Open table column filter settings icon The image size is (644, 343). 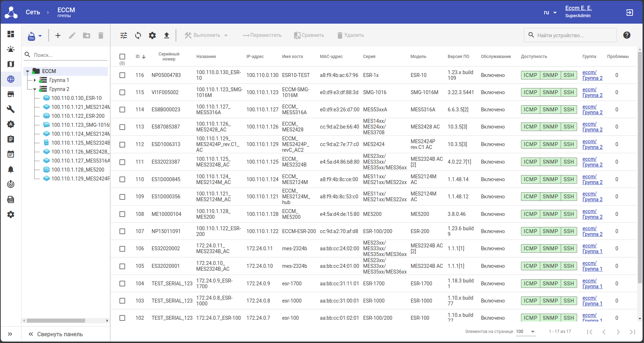coord(124,35)
